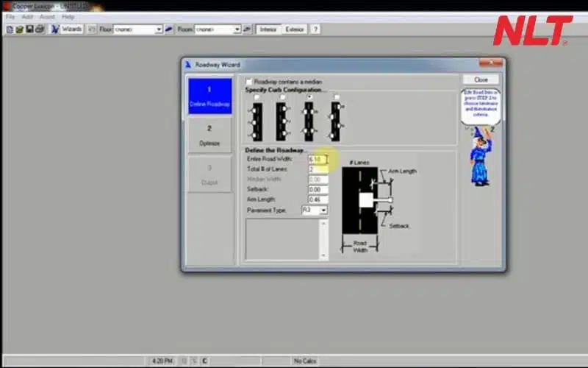Click the Open file toolbar icon

coord(20,29)
